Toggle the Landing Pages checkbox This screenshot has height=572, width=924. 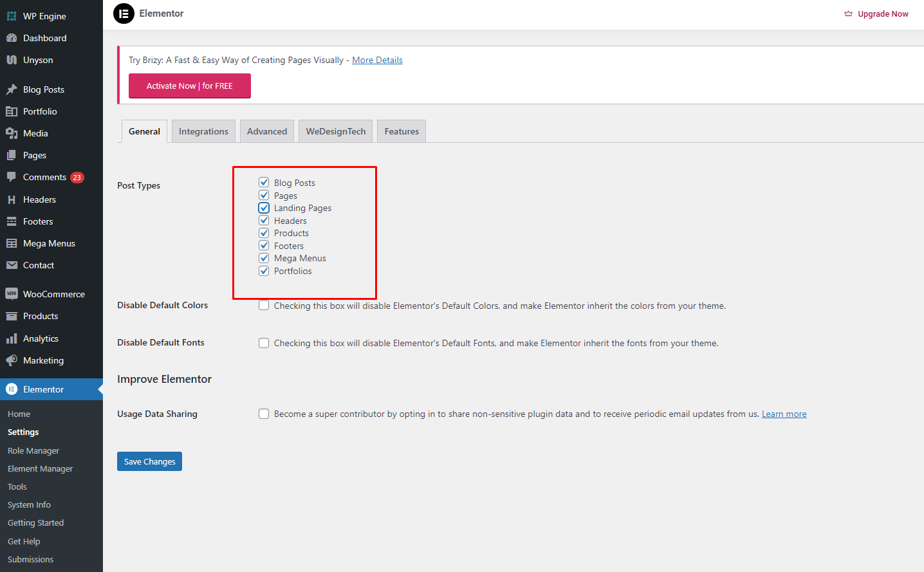click(264, 208)
